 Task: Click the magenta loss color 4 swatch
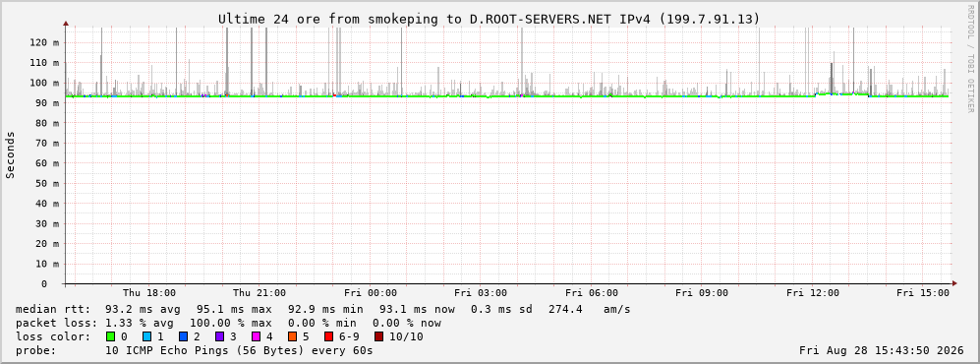click(257, 336)
